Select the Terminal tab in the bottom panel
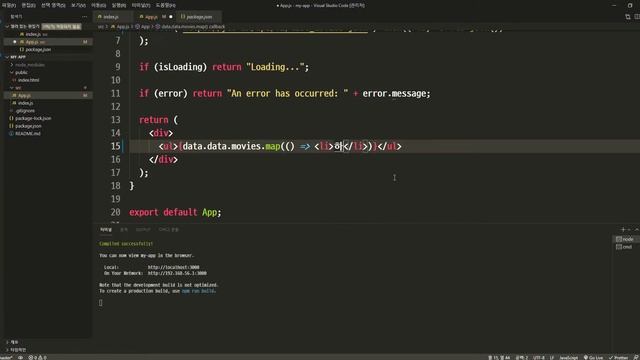 [106, 230]
